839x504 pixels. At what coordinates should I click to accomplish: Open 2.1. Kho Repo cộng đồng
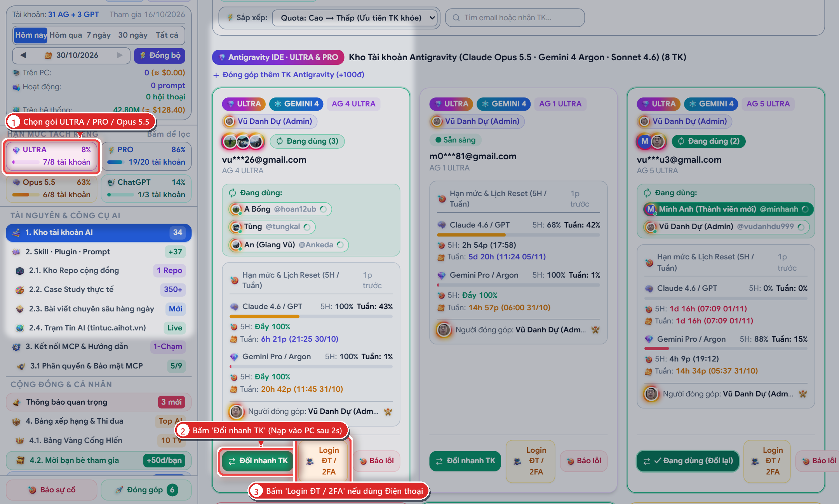pos(99,271)
